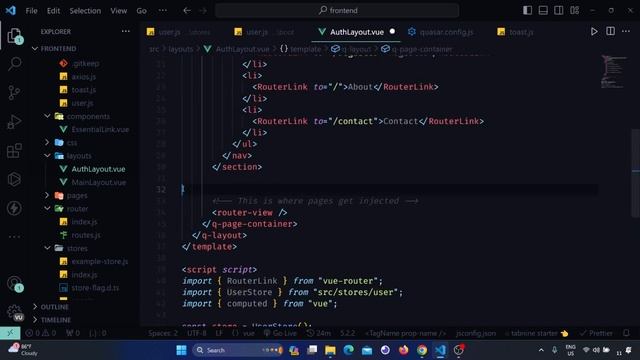This screenshot has height=360, width=640.
Task: Open the File menu
Action: tap(31, 11)
